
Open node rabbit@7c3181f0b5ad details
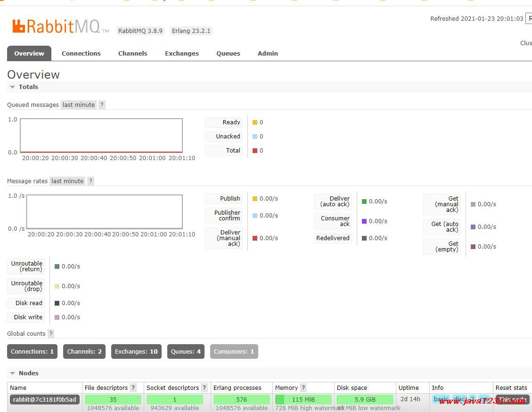coord(44,399)
